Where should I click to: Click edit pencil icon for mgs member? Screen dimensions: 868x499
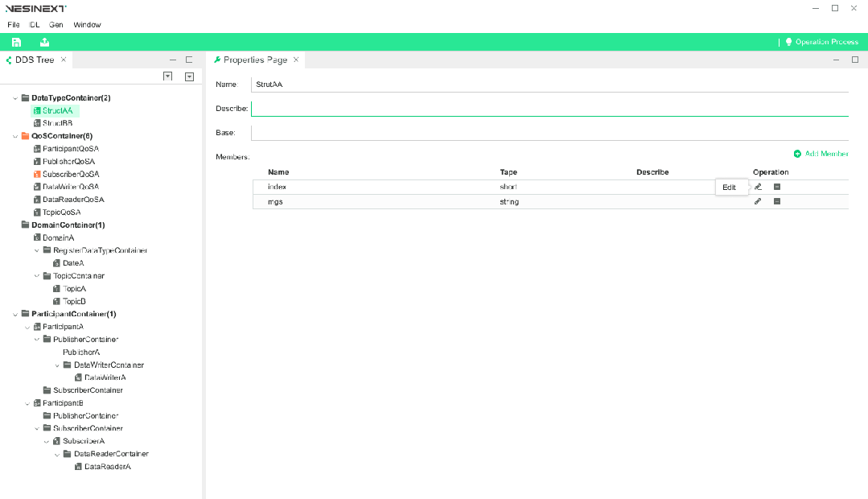(758, 201)
